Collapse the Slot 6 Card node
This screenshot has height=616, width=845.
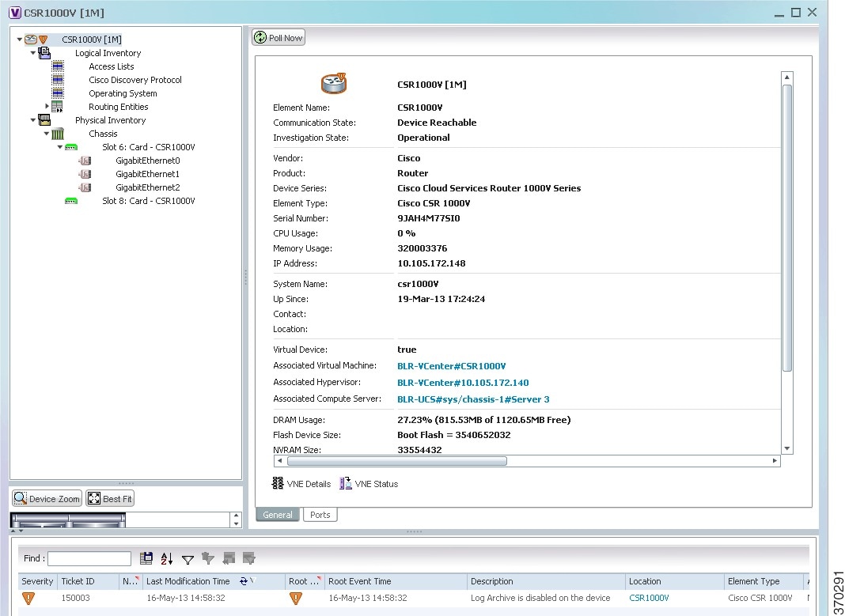(x=60, y=147)
